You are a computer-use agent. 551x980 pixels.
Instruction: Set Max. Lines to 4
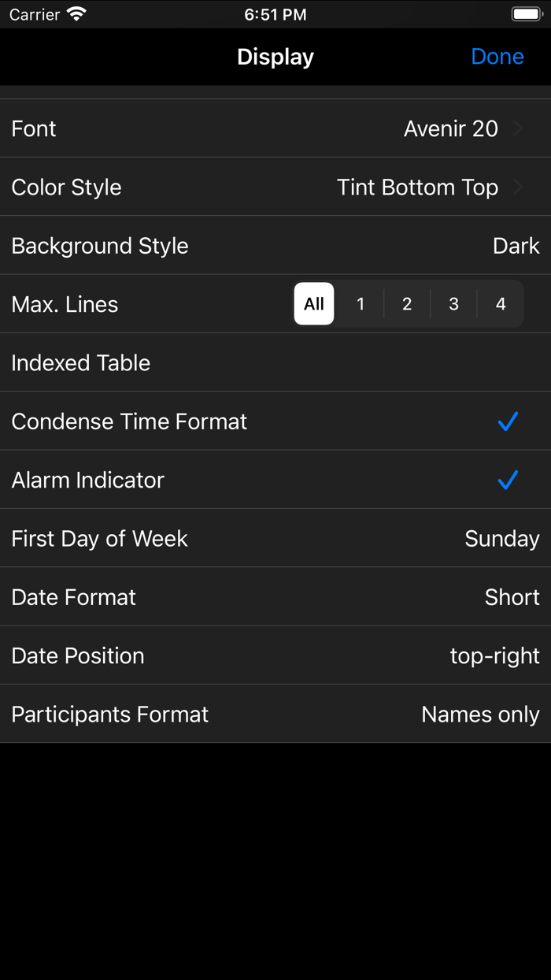pos(501,303)
